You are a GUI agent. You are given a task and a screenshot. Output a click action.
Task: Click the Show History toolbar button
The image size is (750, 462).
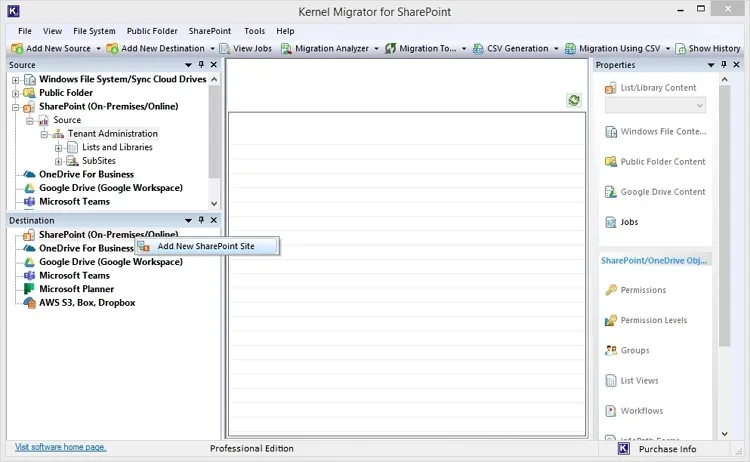click(x=708, y=48)
